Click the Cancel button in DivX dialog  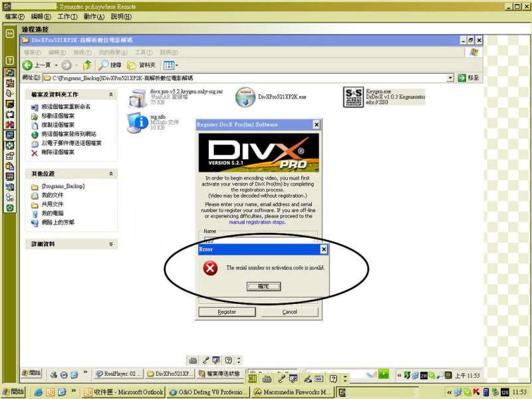click(290, 312)
